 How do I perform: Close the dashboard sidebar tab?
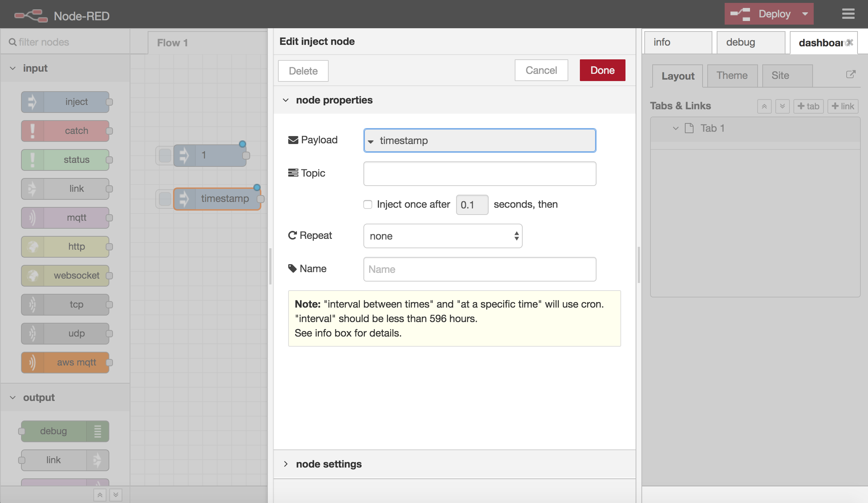click(x=850, y=42)
